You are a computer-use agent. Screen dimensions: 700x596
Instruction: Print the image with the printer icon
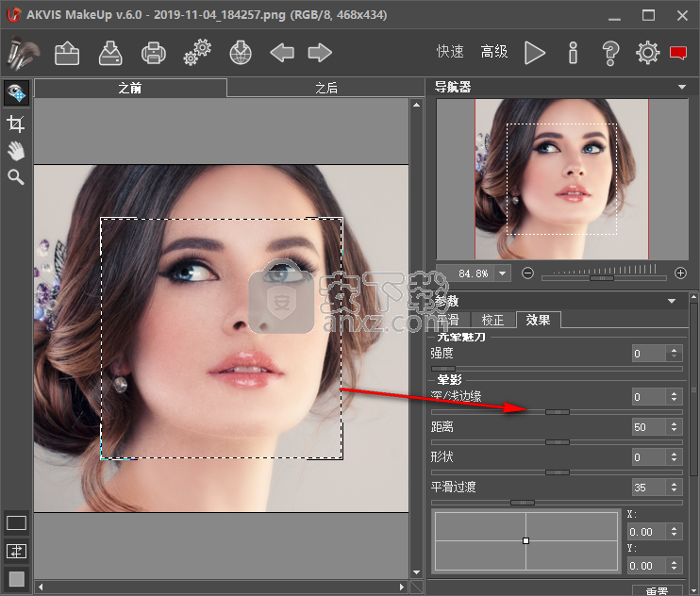pyautogui.click(x=154, y=53)
